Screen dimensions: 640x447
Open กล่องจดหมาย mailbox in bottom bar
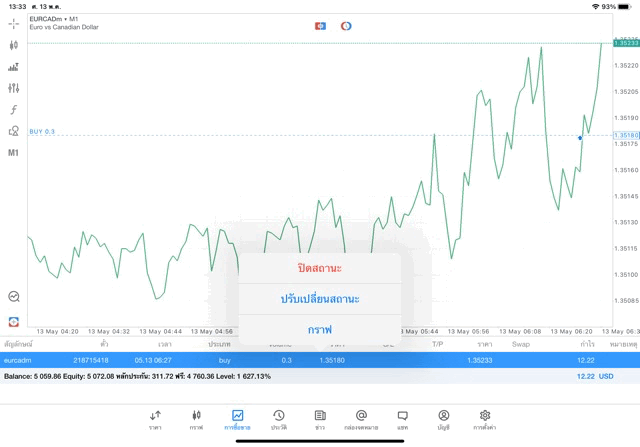361,419
